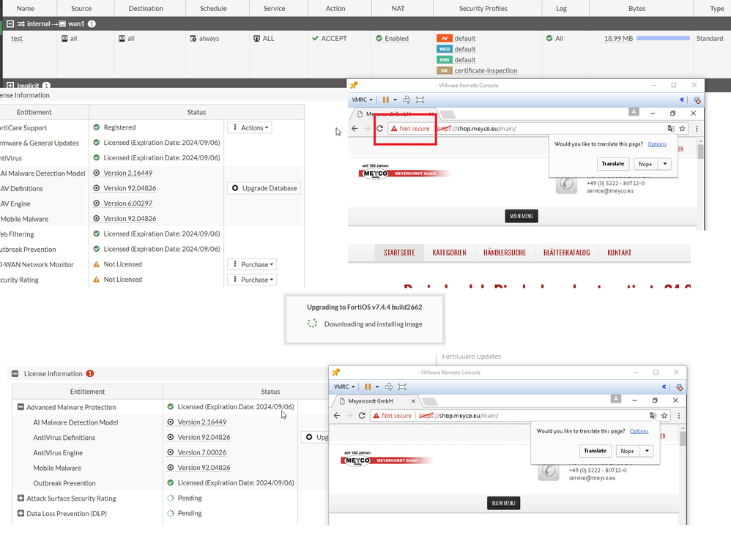
Task: Click Nope in upper translate popup
Action: coord(645,164)
